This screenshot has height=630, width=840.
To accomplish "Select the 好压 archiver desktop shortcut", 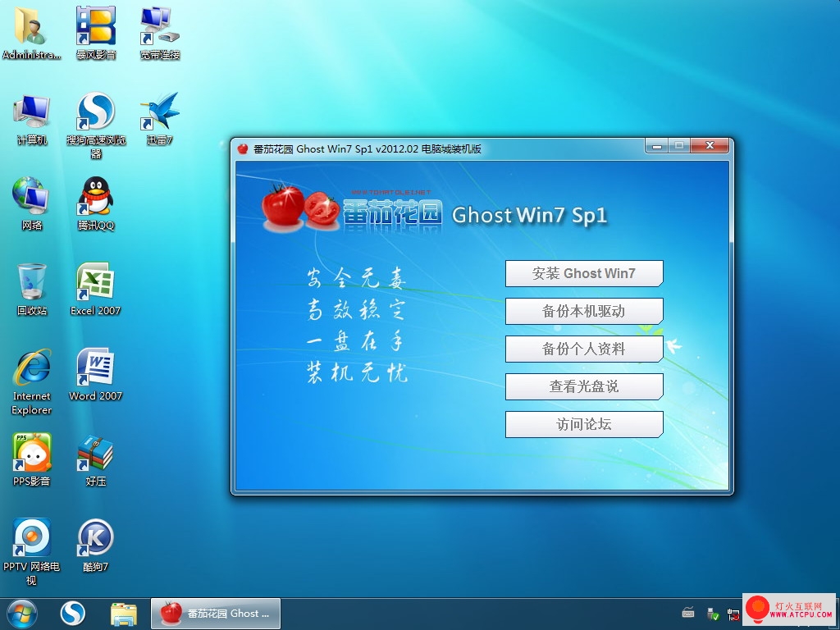I will tap(96, 459).
